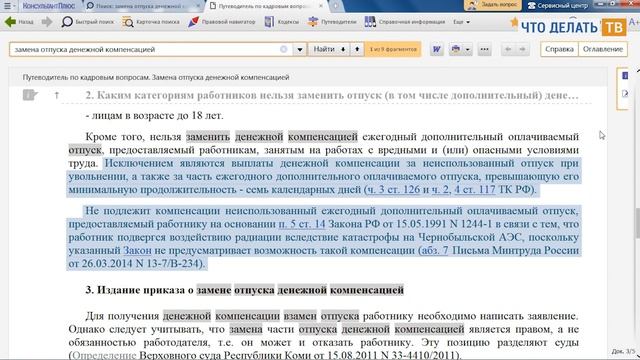The image size is (640, 360).
Task: Open the Закон hyperlink
Action: tap(137, 250)
